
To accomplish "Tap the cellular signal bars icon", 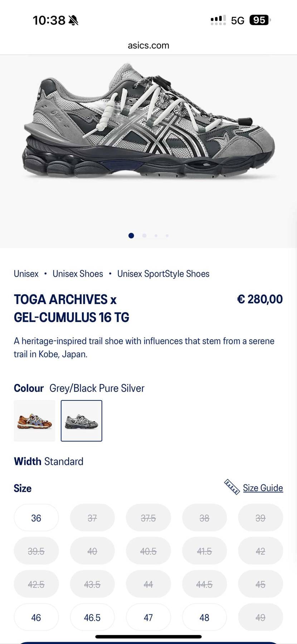I will click(218, 20).
